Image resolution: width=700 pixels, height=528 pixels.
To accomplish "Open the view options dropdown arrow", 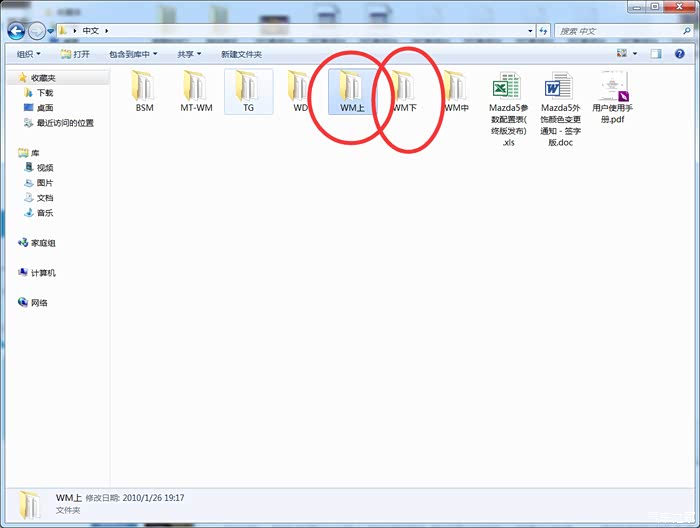I will 635,54.
